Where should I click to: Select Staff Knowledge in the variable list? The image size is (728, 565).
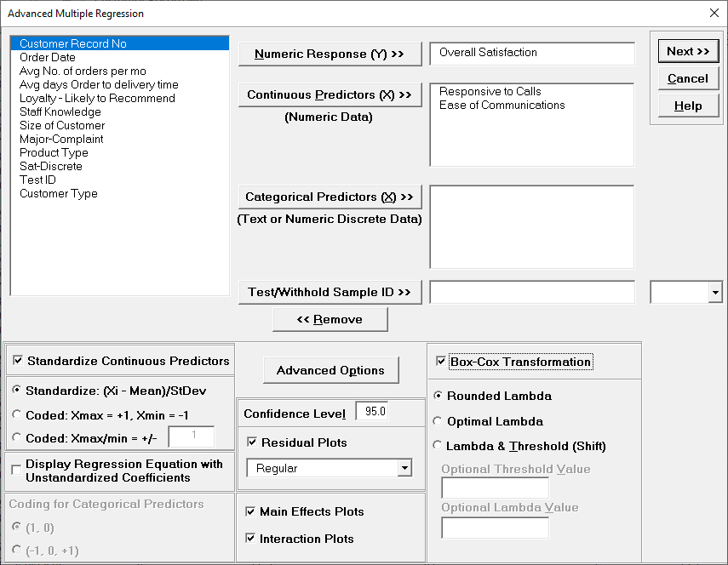60,111
